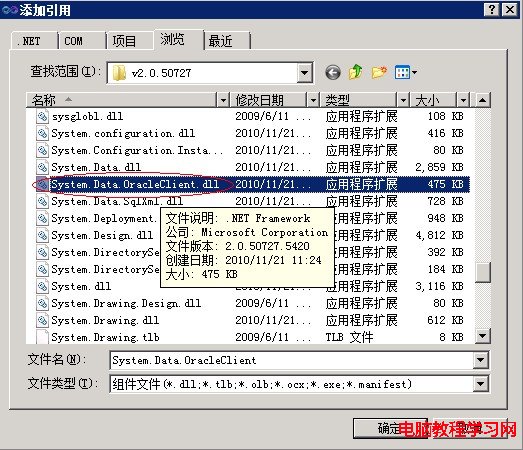Select System.Data.SqlXml.dll file name
Screen dimensions: 523x450
tap(117, 201)
